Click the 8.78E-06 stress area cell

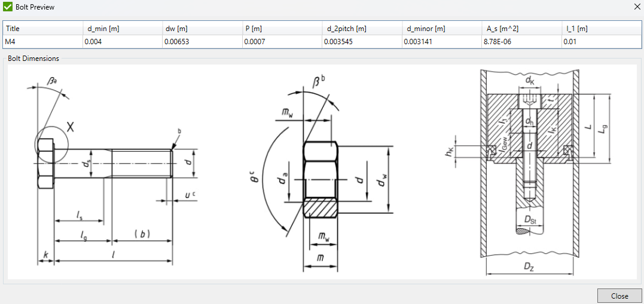click(x=521, y=42)
